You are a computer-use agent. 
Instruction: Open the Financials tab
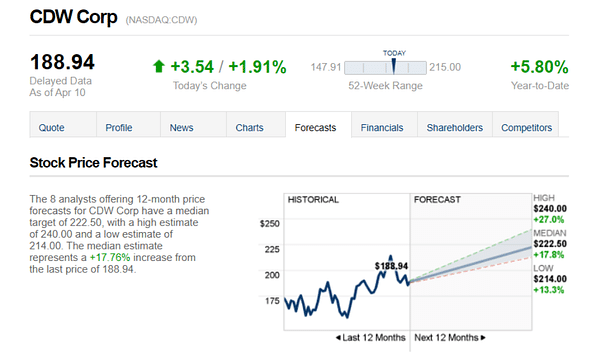click(x=384, y=125)
